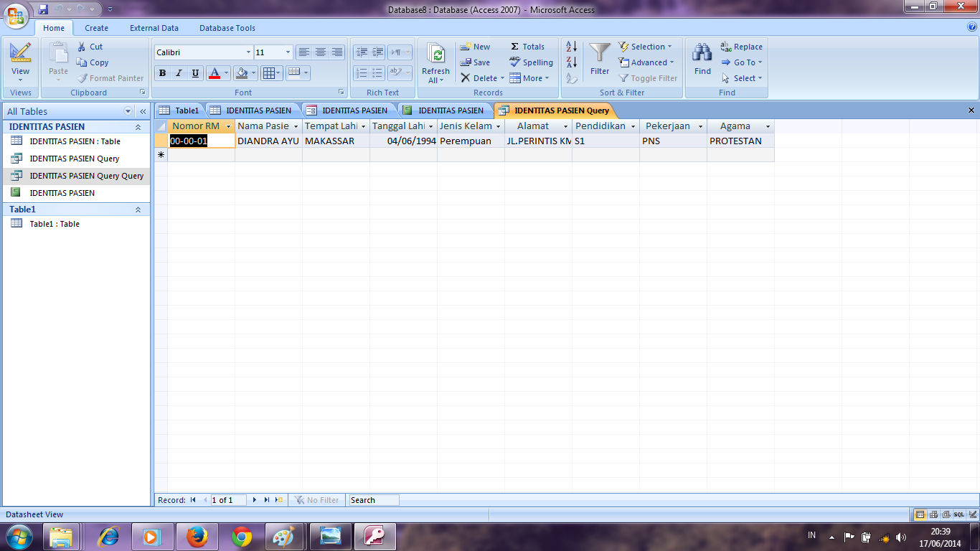980x551 pixels.
Task: Select IDENTITAS PASIEN Query Query item
Action: click(76, 176)
